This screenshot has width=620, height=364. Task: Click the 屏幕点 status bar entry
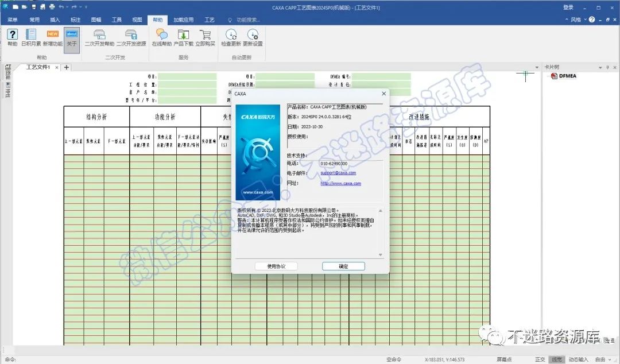[x=504, y=359]
